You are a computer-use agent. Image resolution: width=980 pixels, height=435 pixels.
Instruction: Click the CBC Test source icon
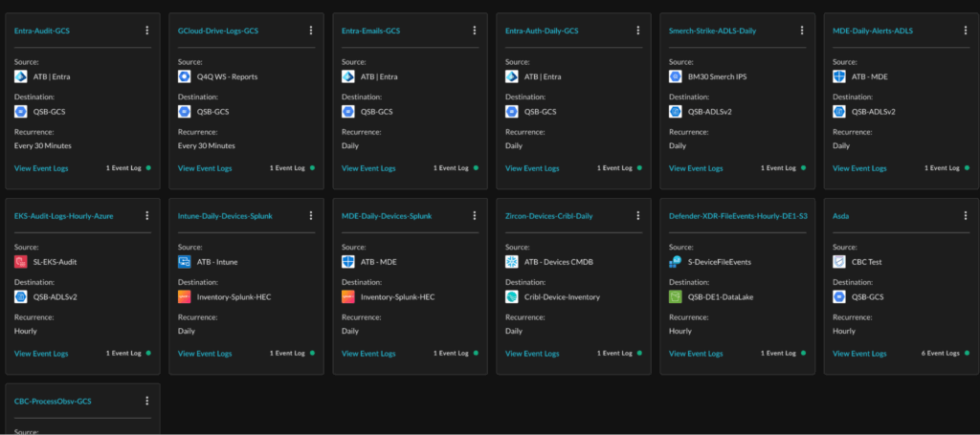pos(839,262)
